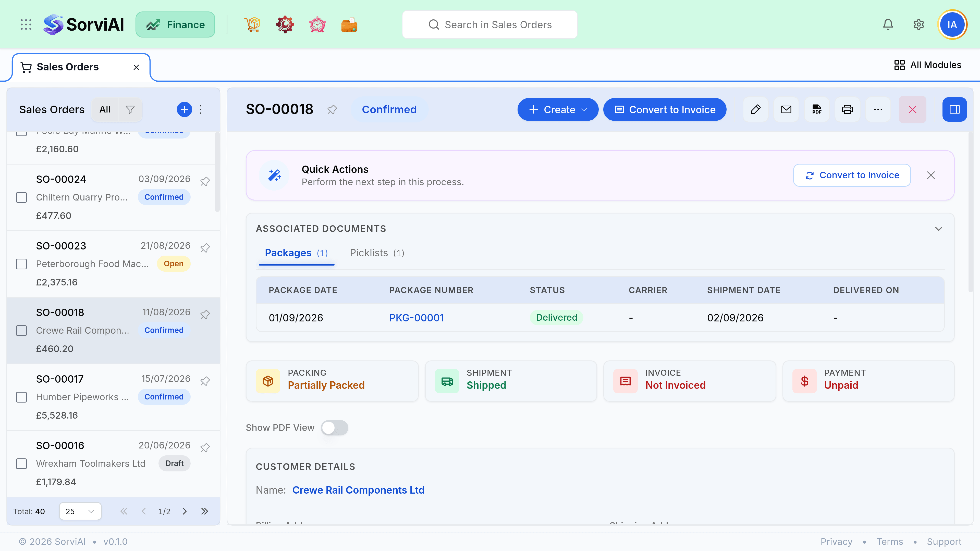The height and width of the screenshot is (551, 980).
Task: Select checkbox for SO-00024
Action: [x=21, y=197]
